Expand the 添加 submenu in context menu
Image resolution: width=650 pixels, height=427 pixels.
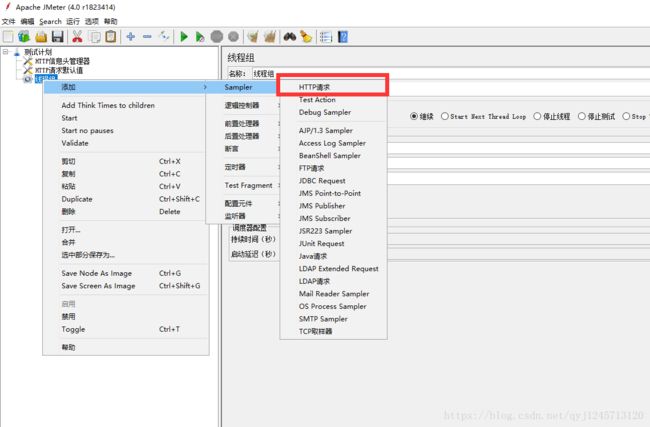point(126,87)
